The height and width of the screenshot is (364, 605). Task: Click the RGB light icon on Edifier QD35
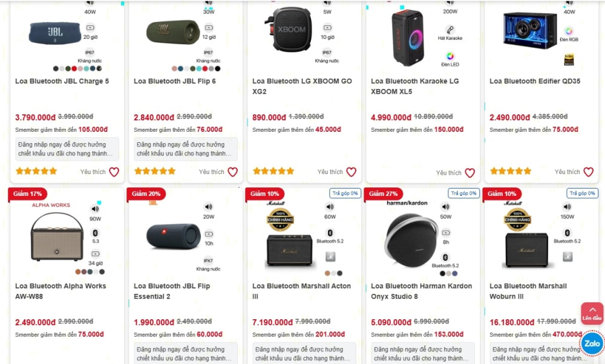[x=569, y=31]
